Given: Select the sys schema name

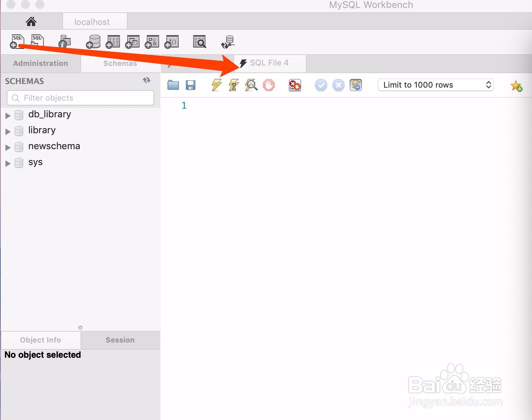Looking at the screenshot, I should 36,162.
